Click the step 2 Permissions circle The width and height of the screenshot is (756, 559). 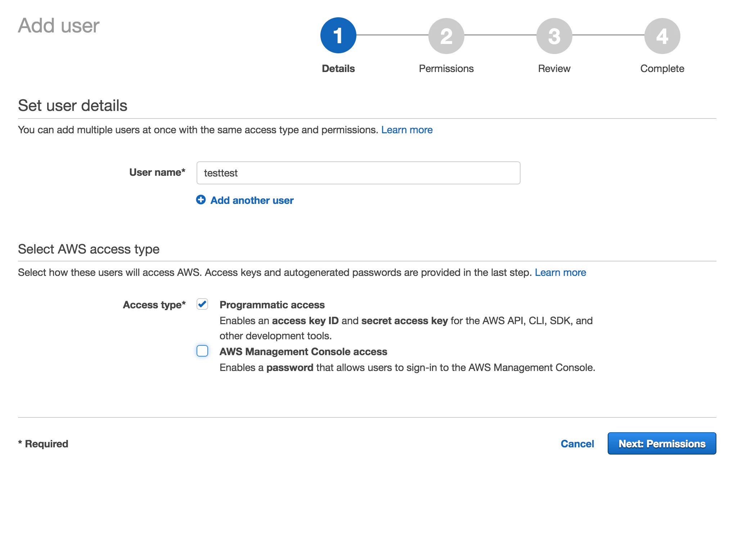tap(446, 36)
